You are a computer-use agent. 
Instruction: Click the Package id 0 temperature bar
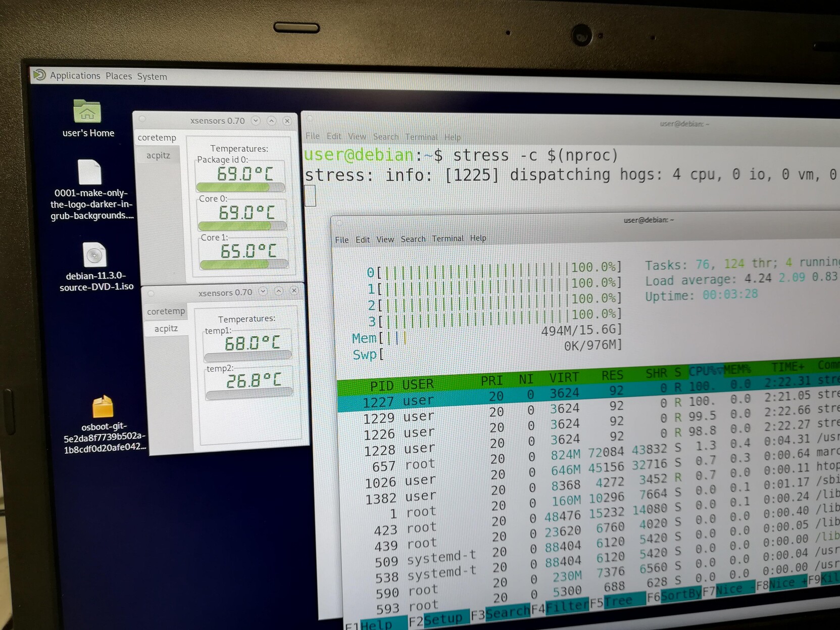click(240, 187)
